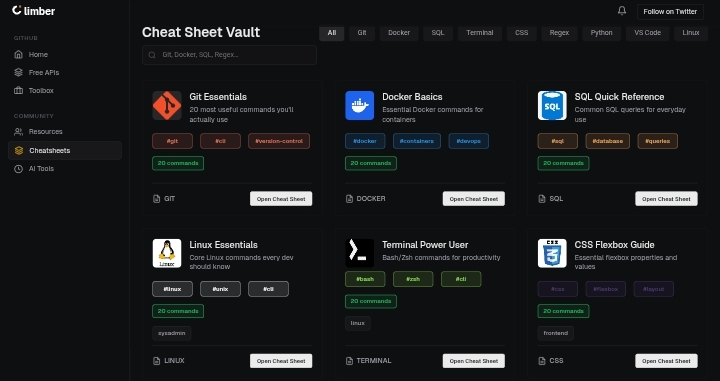This screenshot has width=720, height=381.
Task: Select the Python filter tab
Action: (x=602, y=33)
